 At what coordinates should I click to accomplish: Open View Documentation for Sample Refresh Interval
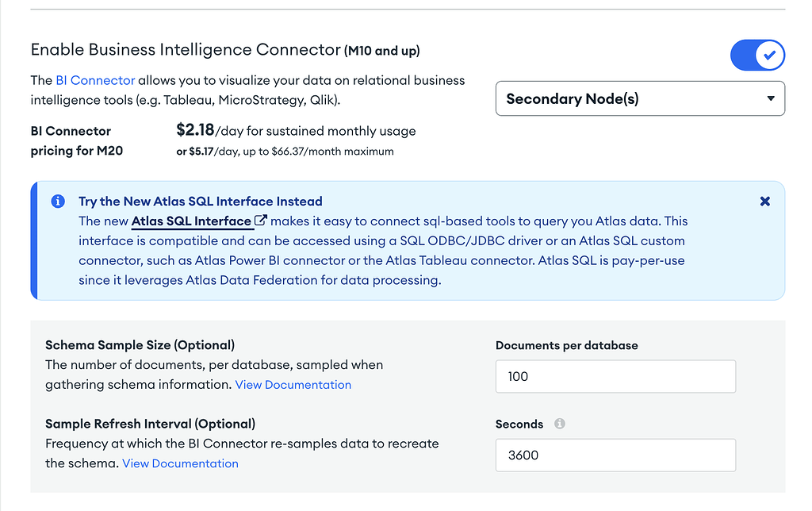pyautogui.click(x=180, y=463)
